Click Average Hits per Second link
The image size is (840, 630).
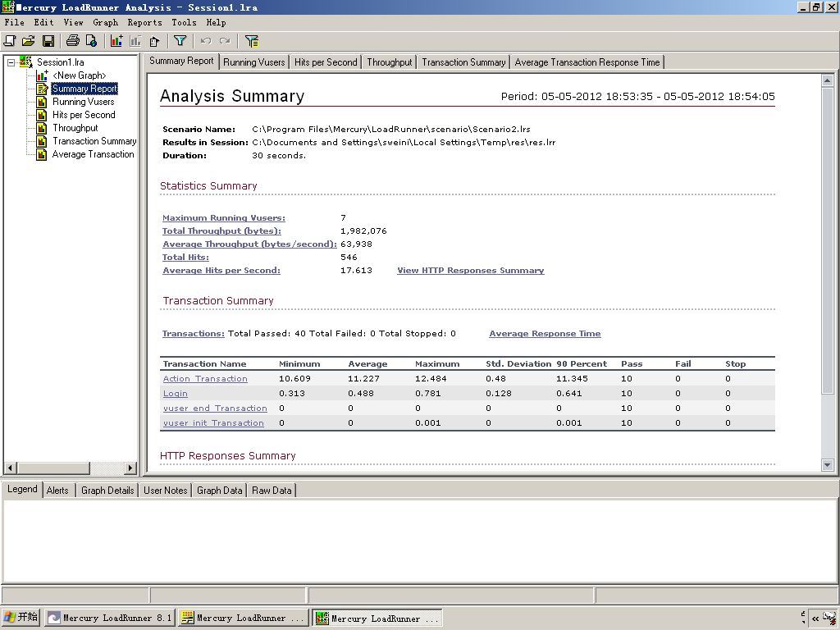(x=221, y=270)
